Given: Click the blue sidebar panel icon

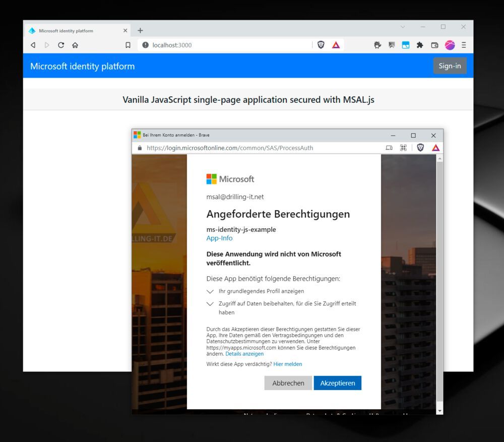Looking at the screenshot, I should coord(405,45).
